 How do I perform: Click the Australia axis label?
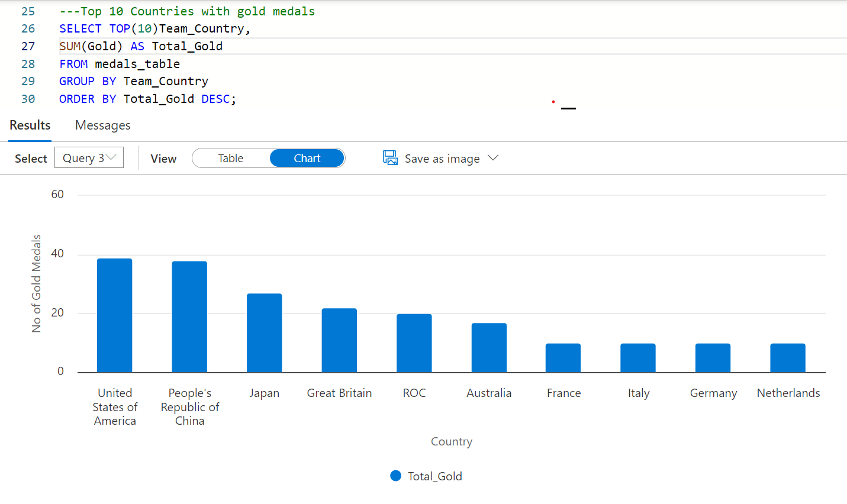489,393
